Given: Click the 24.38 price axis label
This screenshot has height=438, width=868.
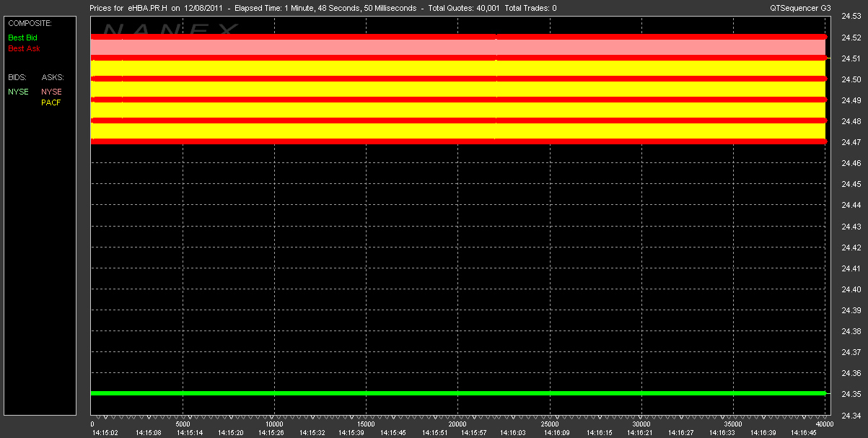Looking at the screenshot, I should coord(850,331).
